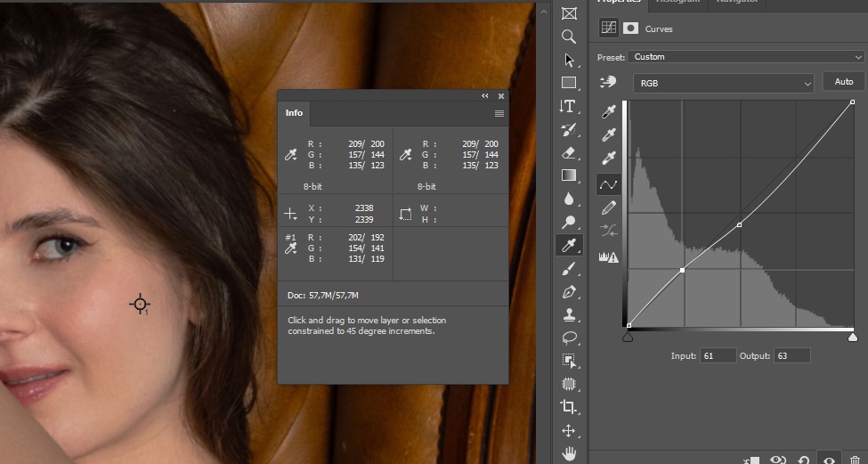Collapse the Info panel with double arrows
This screenshot has width=868, height=464.
485,96
